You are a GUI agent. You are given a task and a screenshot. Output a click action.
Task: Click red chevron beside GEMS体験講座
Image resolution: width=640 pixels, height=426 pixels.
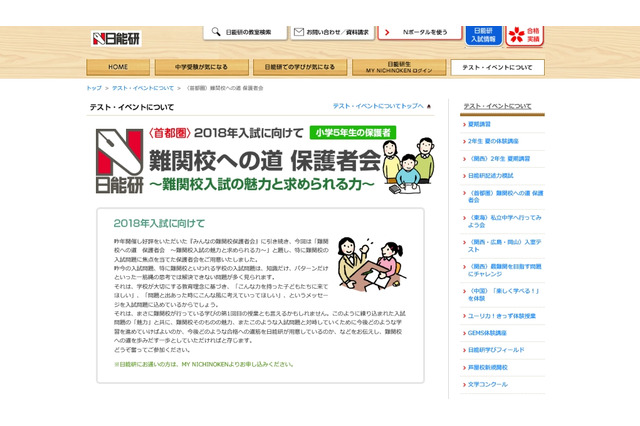(464, 333)
